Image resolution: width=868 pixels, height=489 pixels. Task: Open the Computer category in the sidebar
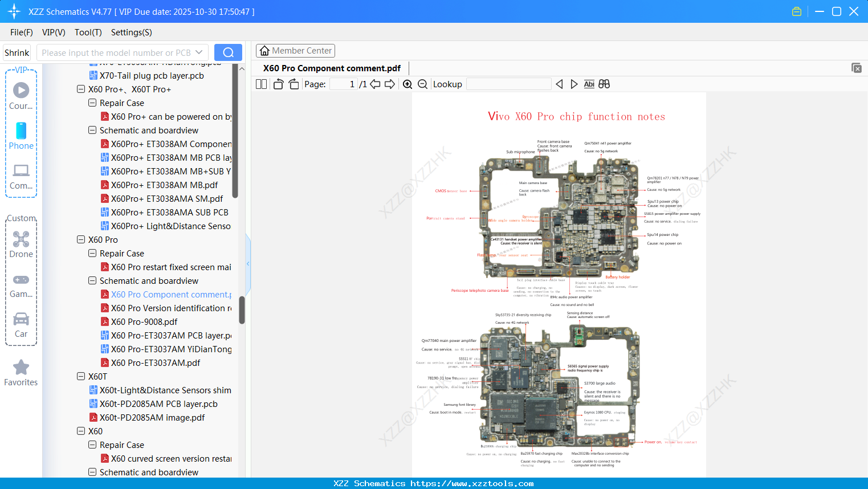tap(21, 177)
